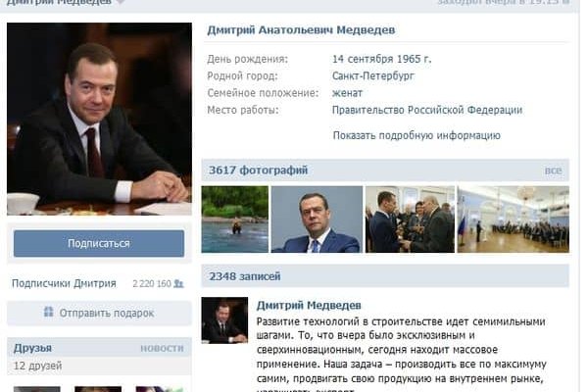Click the post author avatar thumbnail
Viewport: 588px width, 392px height.
224,320
